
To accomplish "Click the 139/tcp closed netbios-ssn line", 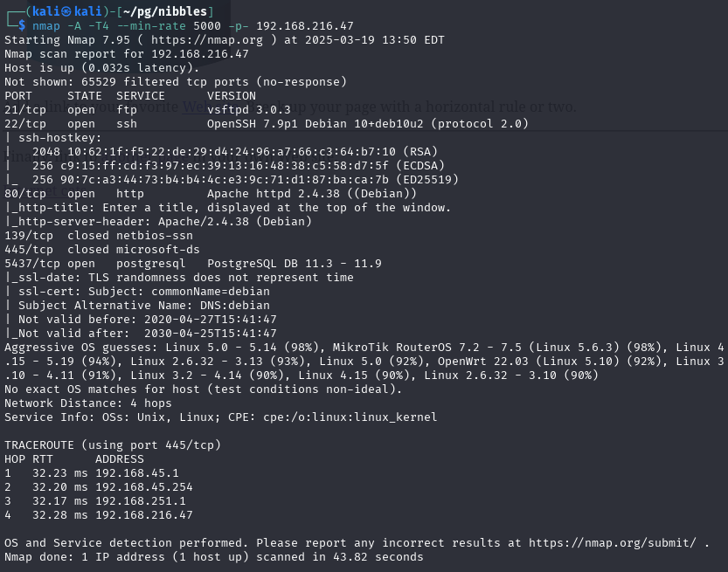I will pyautogui.click(x=98, y=235).
